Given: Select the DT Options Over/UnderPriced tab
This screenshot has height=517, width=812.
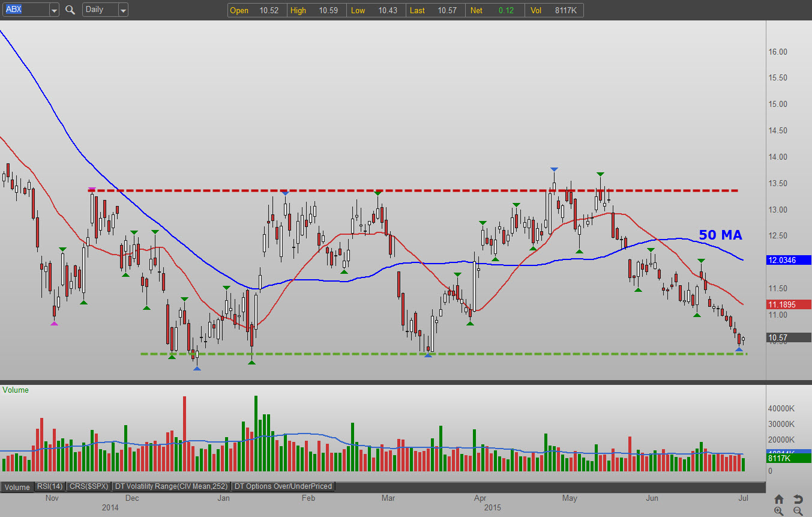Looking at the screenshot, I should [283, 486].
